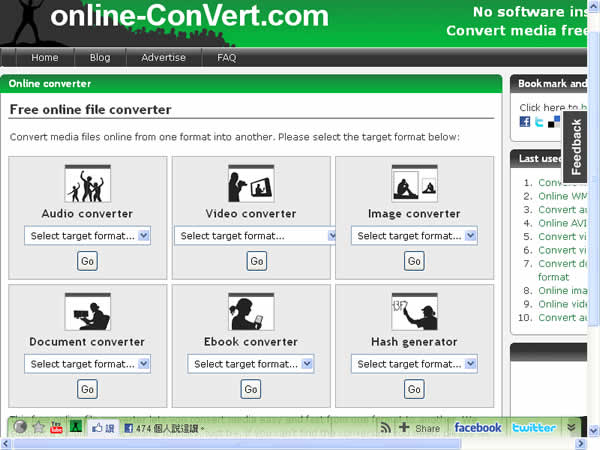600x450 pixels.
Task: Click the RSS feed icon in bottom toolbar
Action: click(x=386, y=427)
